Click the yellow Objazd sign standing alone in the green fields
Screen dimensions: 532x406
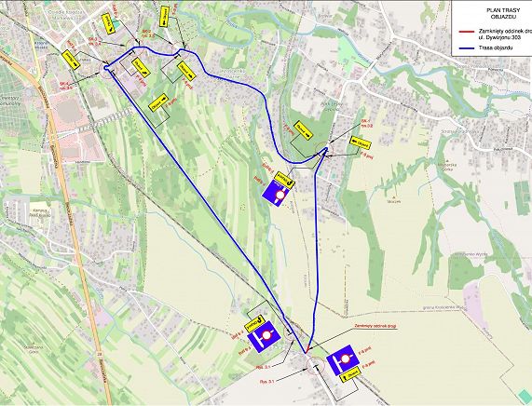[x=158, y=102]
